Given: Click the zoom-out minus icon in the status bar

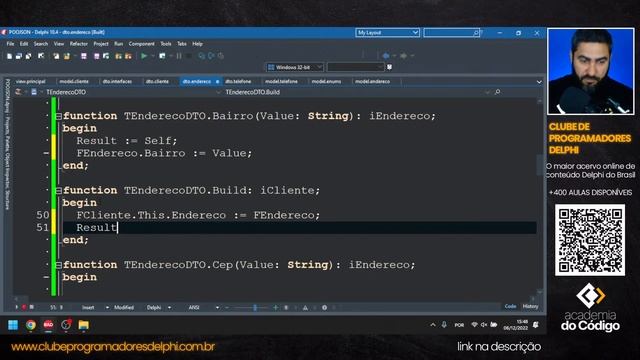Looking at the screenshot, I should 227,307.
